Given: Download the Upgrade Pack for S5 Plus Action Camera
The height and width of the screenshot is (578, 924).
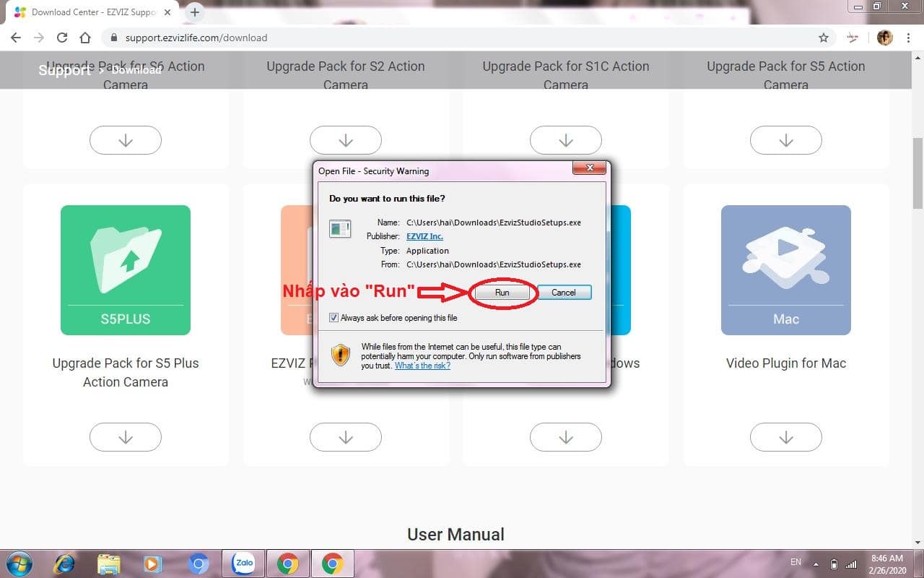Looking at the screenshot, I should click(x=126, y=437).
